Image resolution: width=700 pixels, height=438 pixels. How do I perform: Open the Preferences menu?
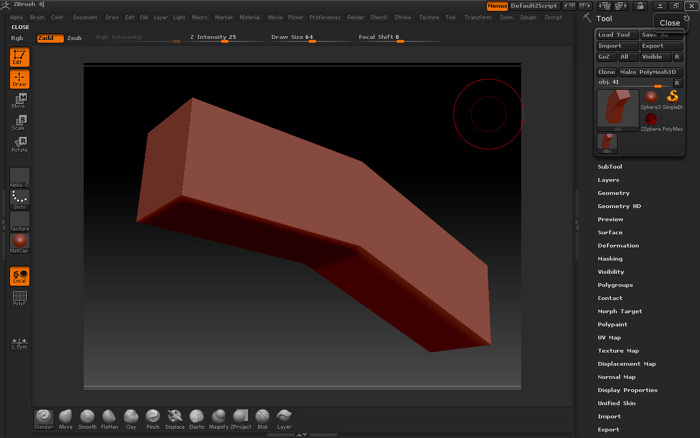325,17
